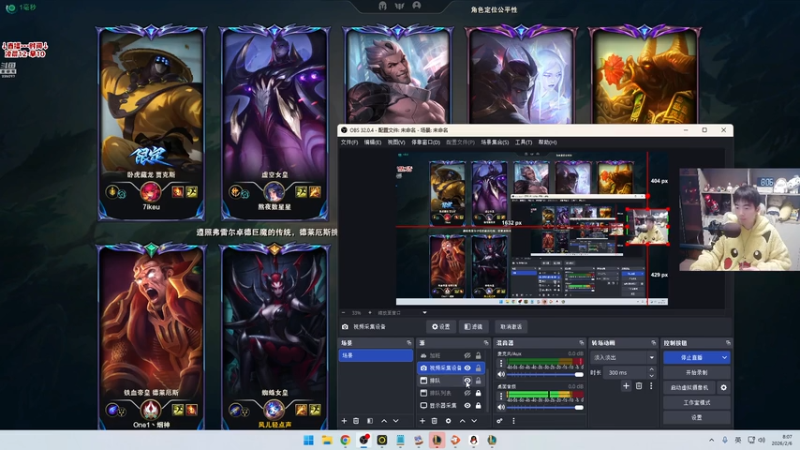
Task: Open the mixer panel's three-dot menu
Action: (513, 421)
